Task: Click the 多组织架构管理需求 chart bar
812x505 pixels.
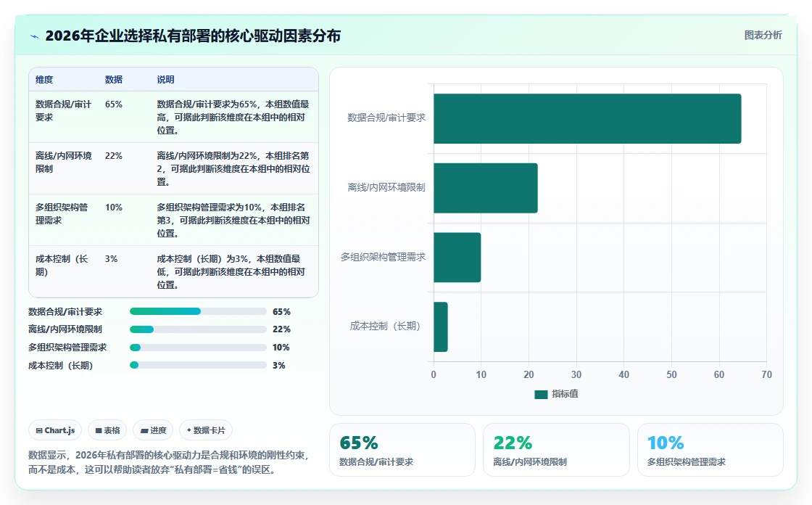Action: 457,257
